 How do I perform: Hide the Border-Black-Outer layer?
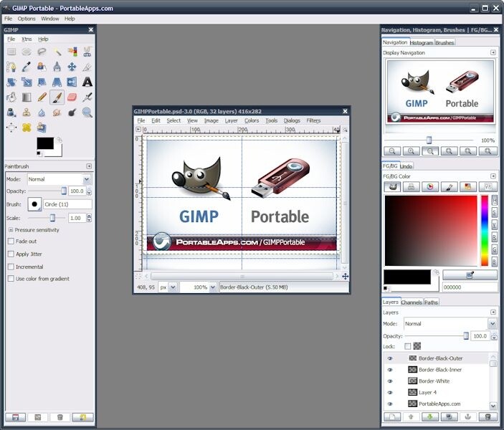pos(390,358)
